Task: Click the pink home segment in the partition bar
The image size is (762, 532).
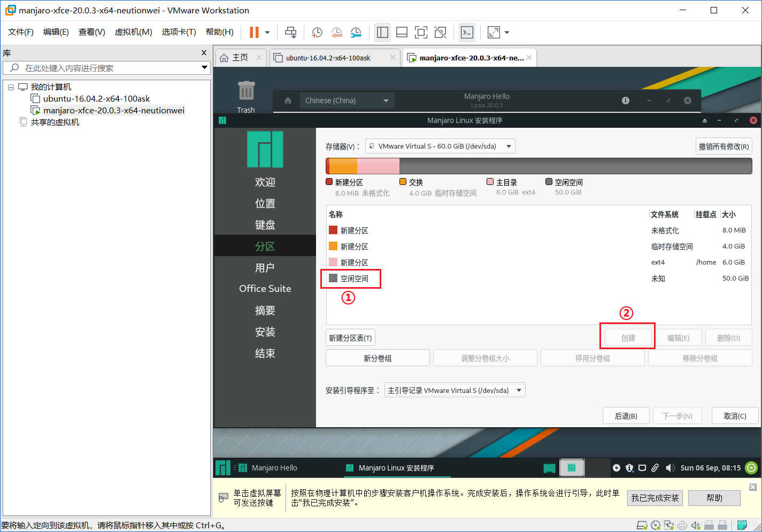Action: click(378, 166)
